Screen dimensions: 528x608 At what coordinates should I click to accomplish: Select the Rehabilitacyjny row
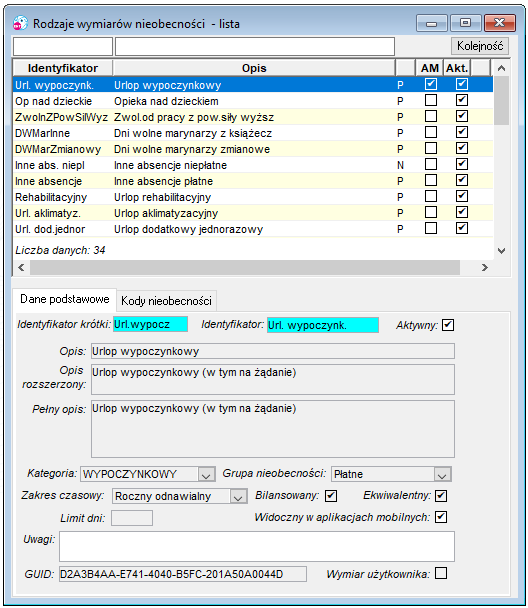pos(253,197)
